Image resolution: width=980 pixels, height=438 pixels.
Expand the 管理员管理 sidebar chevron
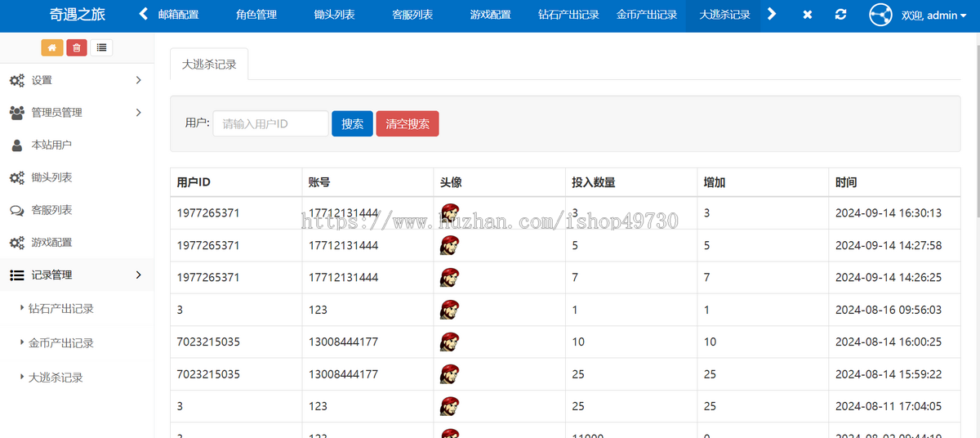pos(138,112)
